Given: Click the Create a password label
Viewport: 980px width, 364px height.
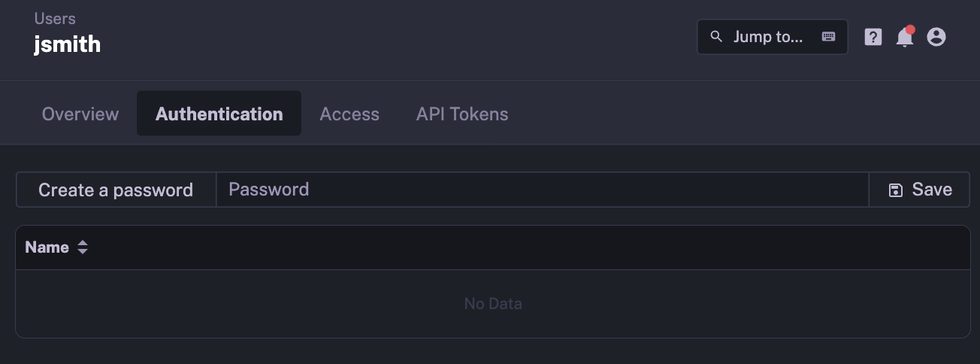Looking at the screenshot, I should coord(116,190).
